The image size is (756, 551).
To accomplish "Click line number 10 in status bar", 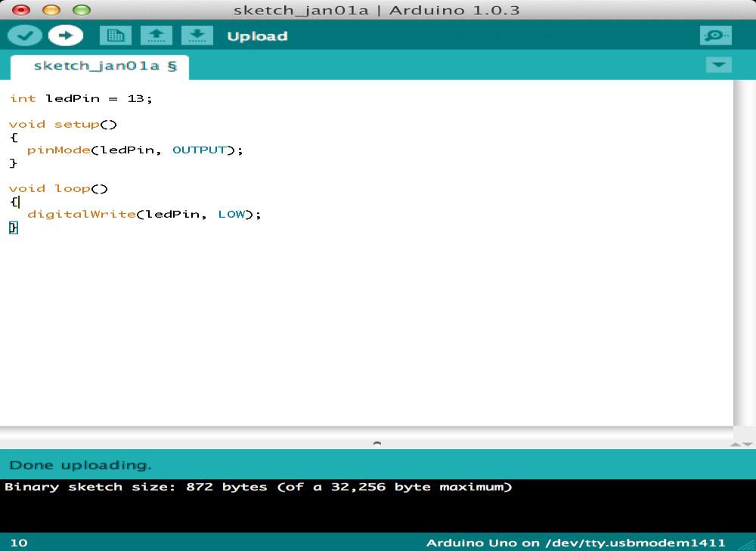I will tap(19, 543).
